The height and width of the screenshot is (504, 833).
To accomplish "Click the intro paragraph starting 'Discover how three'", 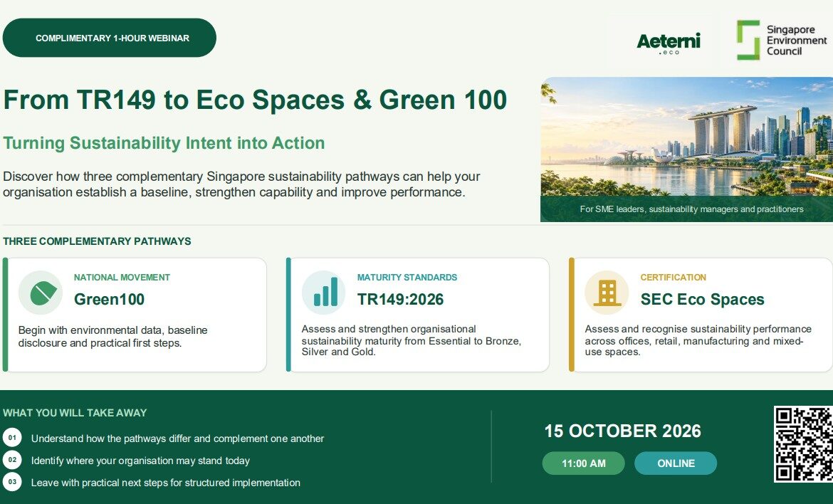I will [242, 184].
